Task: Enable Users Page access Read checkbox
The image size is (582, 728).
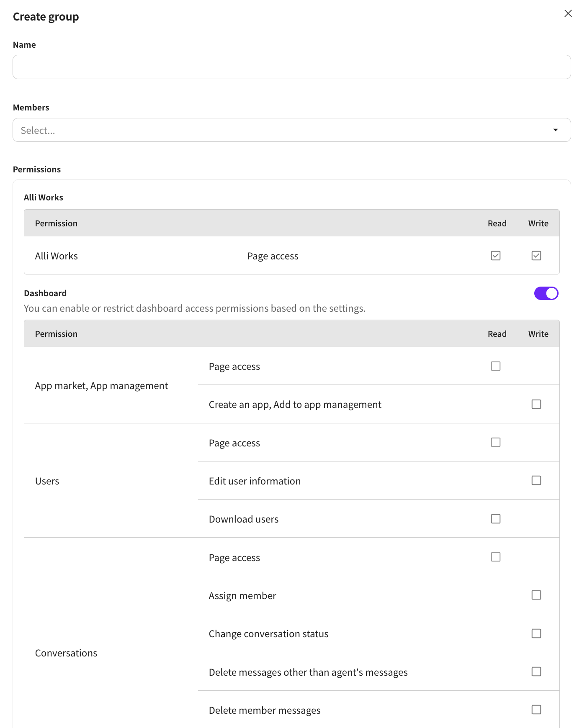Action: [x=496, y=442]
